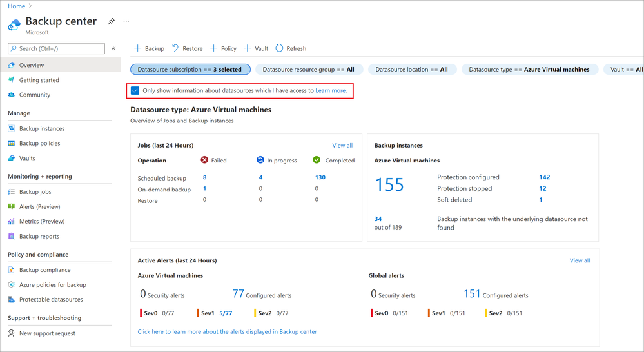The image size is (644, 352).
Task: Collapse the sidebar with the double chevron
Action: [x=113, y=48]
